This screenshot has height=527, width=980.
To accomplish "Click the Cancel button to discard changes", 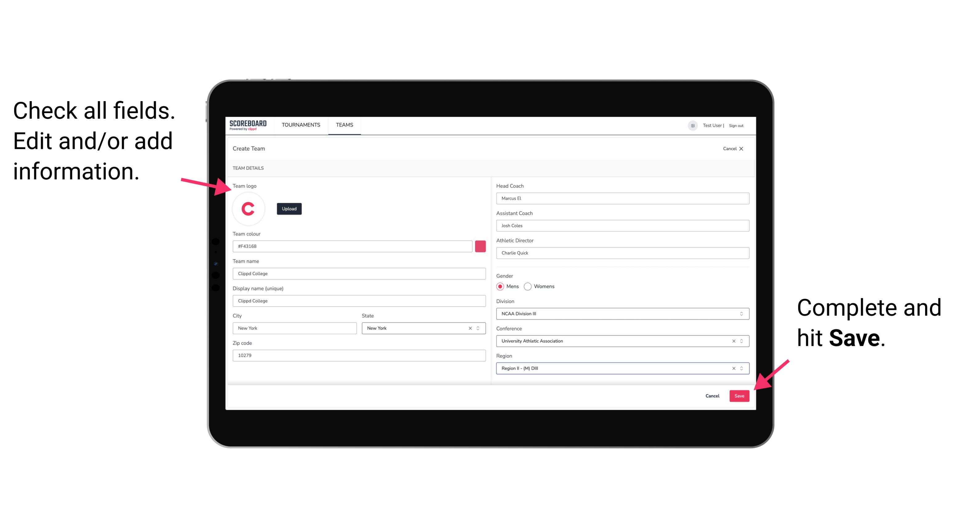I will click(713, 394).
